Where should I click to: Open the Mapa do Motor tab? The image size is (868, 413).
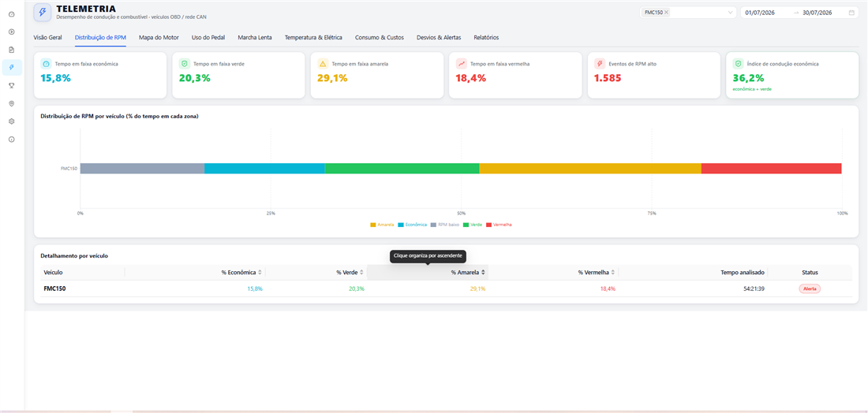point(159,38)
